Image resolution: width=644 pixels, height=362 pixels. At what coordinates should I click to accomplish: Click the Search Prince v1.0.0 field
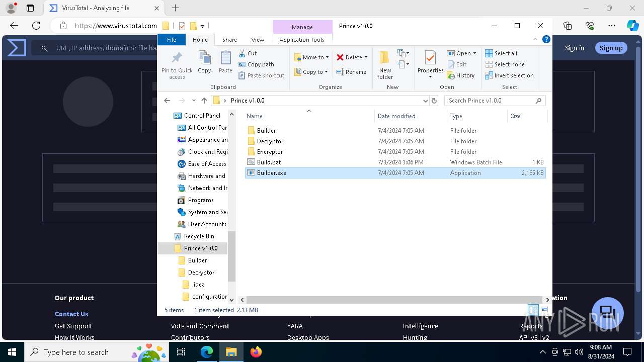coord(495,101)
